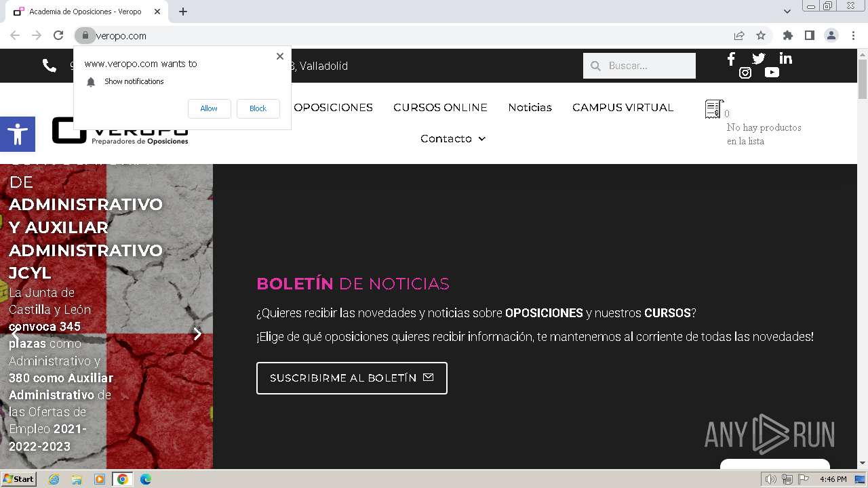
Task: Open the accessibility widget icon
Action: click(x=18, y=134)
